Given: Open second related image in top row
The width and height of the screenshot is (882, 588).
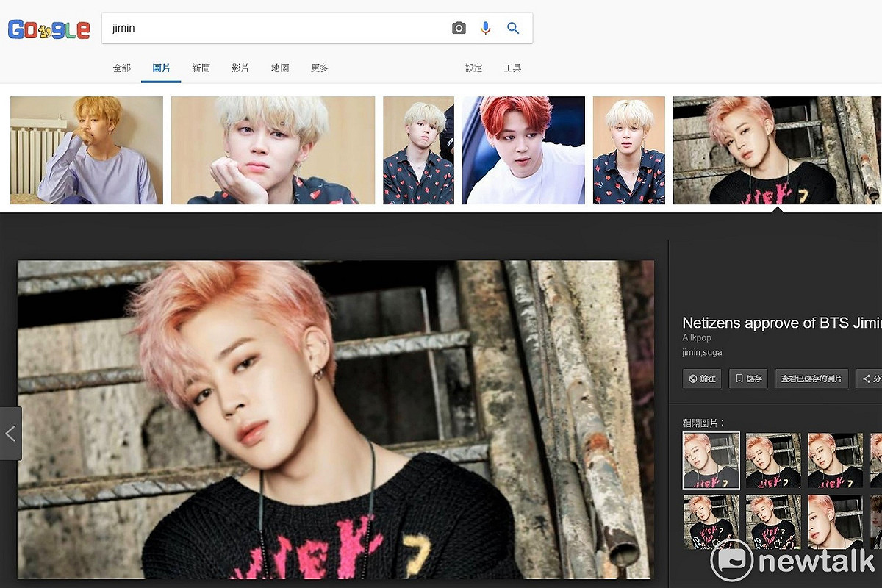Looking at the screenshot, I should click(x=773, y=460).
